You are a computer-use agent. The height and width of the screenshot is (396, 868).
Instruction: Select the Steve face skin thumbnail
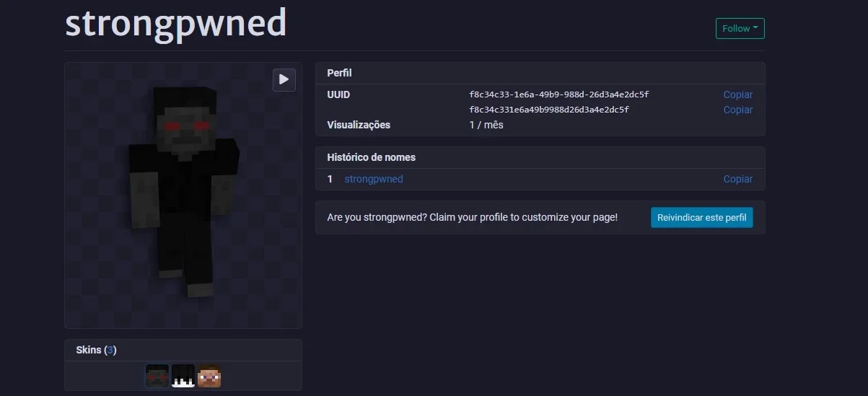209,376
